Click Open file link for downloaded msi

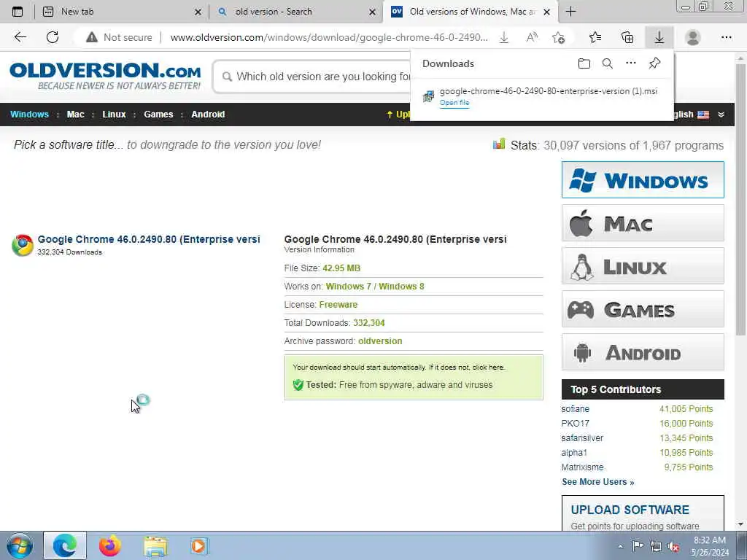click(x=454, y=103)
